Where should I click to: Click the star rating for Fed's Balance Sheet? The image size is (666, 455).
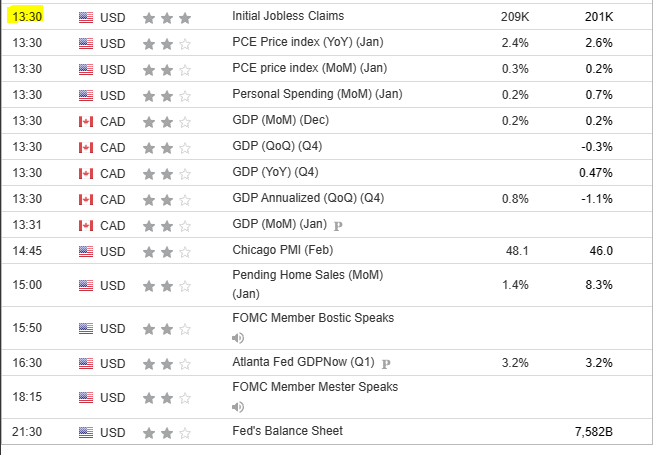162,432
